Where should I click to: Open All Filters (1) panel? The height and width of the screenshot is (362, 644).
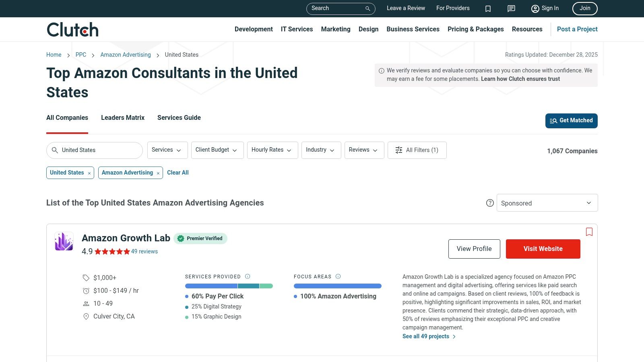[417, 150]
